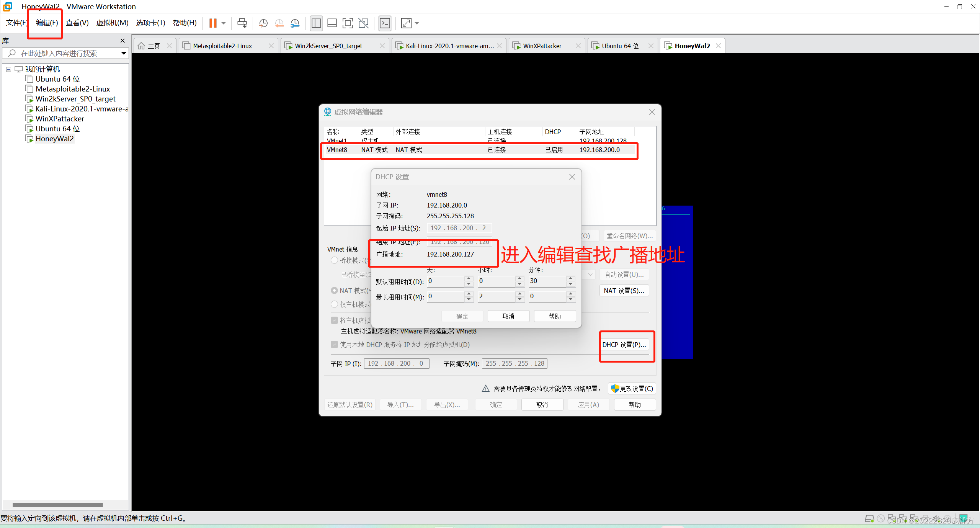The height and width of the screenshot is (528, 980).
Task: Switch to the WinXPattacker tab
Action: pyautogui.click(x=542, y=46)
